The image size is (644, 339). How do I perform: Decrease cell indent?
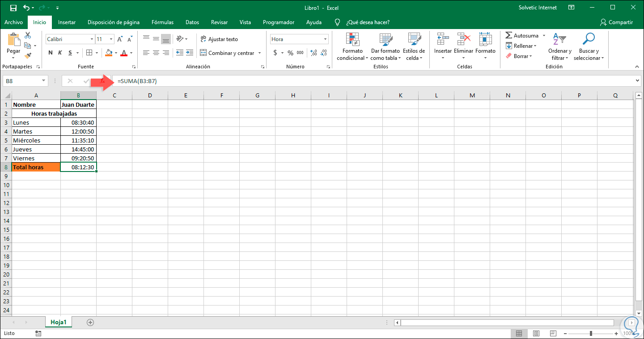180,53
